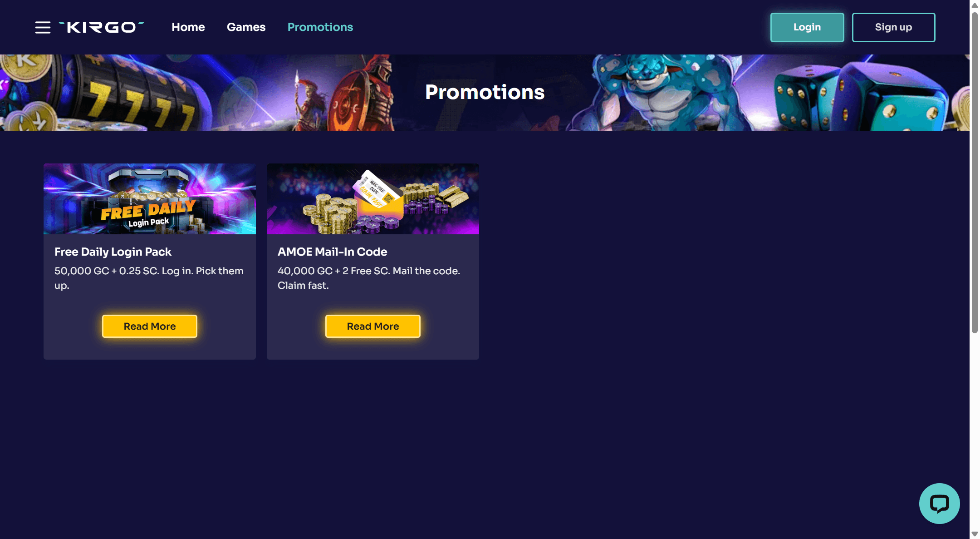Screen dimensions: 980x539
Task: Click Read More under AMOE Mail-In Code
Action: [373, 326]
